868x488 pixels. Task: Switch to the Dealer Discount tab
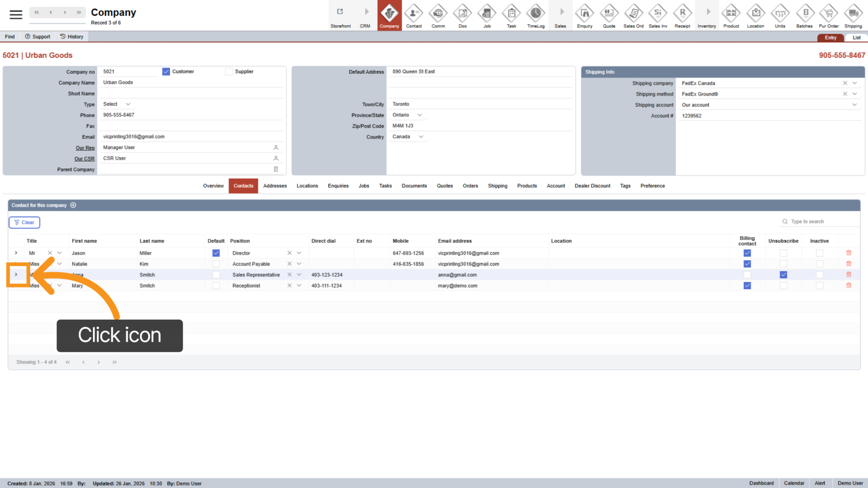[592, 186]
